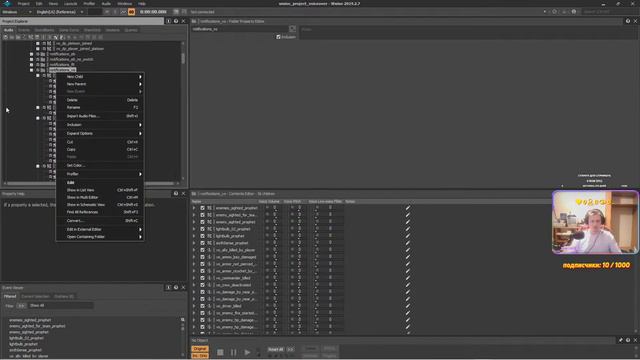
Task: Open the Layouts menu in menu bar
Action: click(71, 4)
